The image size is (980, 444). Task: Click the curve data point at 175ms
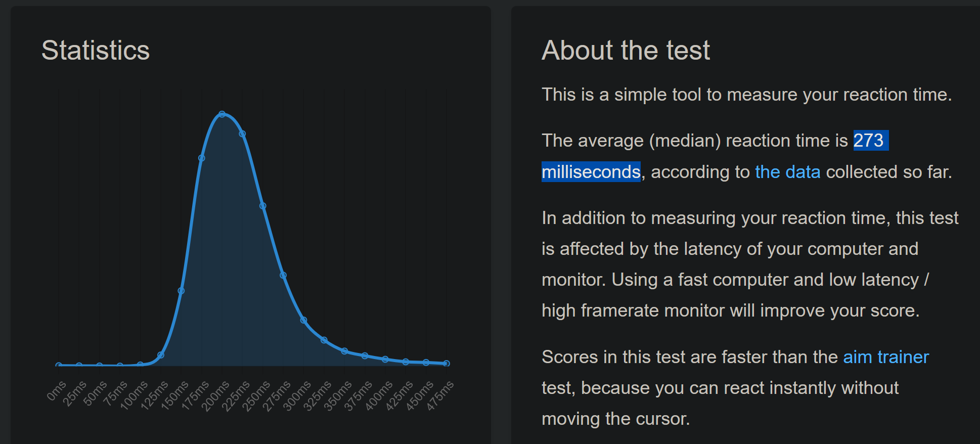(x=202, y=158)
